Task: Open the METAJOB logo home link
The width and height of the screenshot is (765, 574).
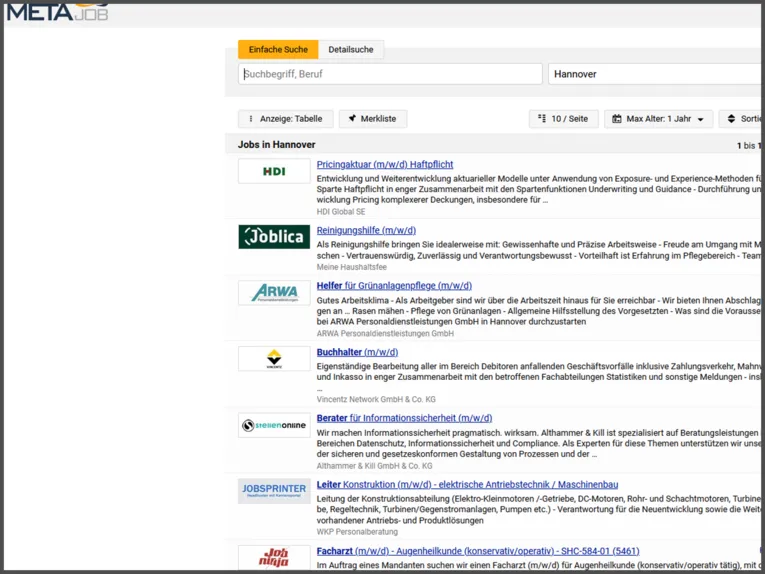Action: (x=58, y=13)
